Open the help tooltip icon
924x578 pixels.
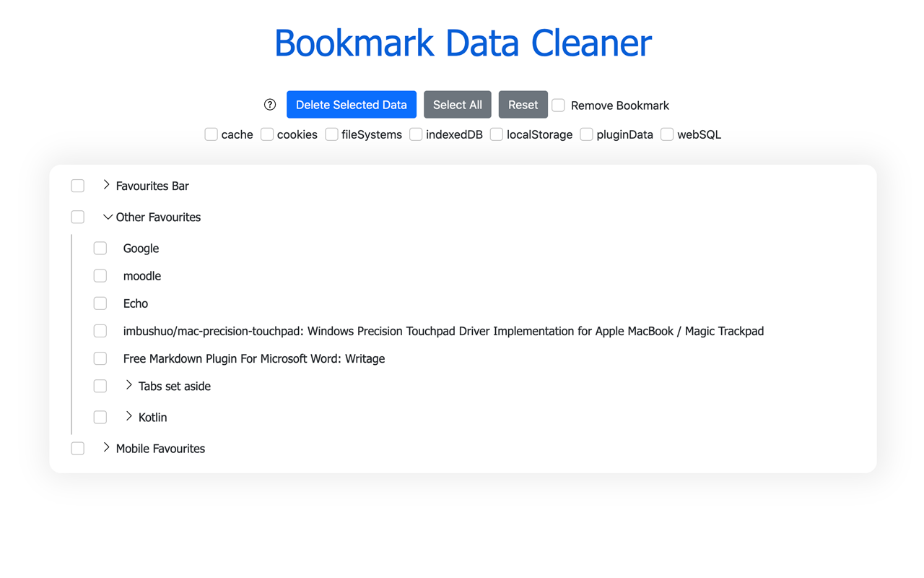[269, 104]
